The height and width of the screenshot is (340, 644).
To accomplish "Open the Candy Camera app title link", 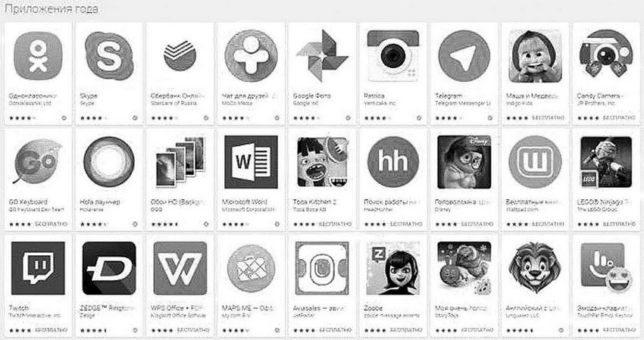I will pyautogui.click(x=600, y=95).
